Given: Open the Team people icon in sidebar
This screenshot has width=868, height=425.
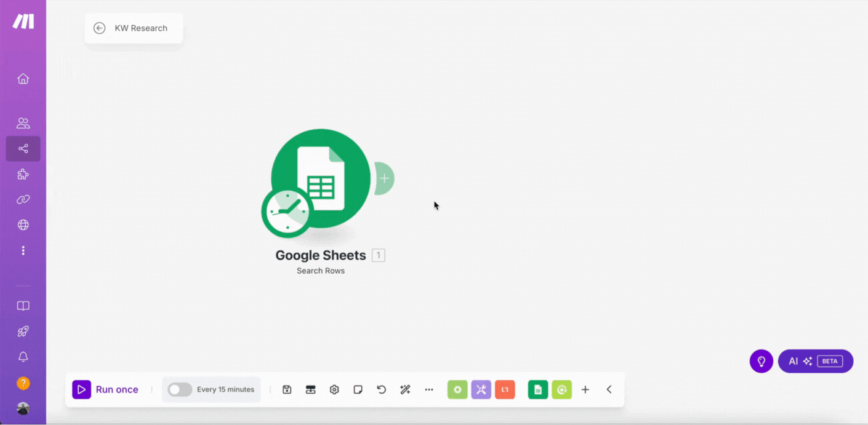Looking at the screenshot, I should point(23,123).
